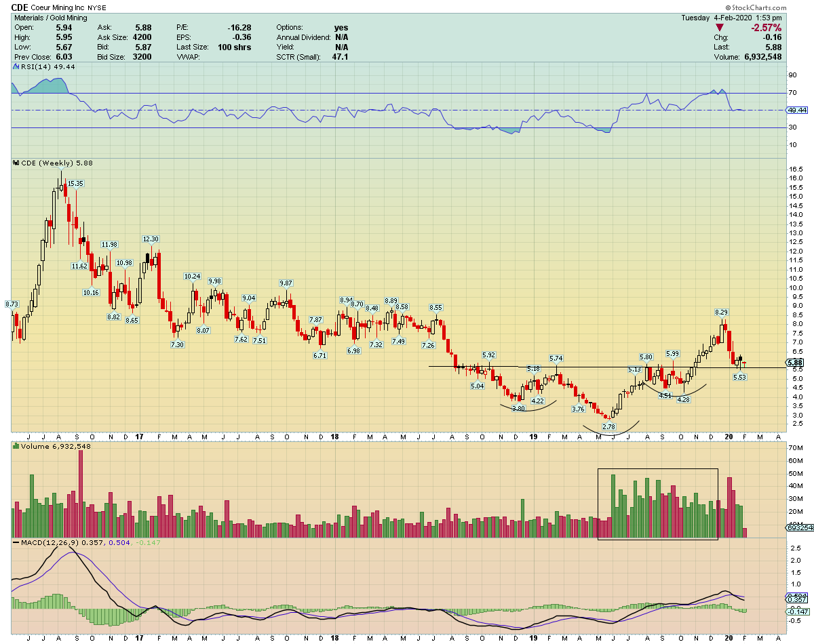
Task: Click the '19' year marker on time axis
Action: 532,437
